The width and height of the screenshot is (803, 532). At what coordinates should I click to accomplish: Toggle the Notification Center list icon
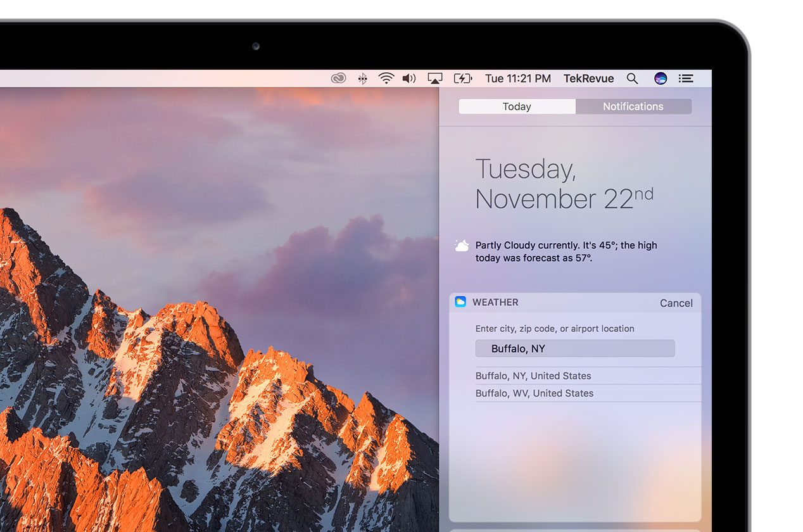coord(686,79)
